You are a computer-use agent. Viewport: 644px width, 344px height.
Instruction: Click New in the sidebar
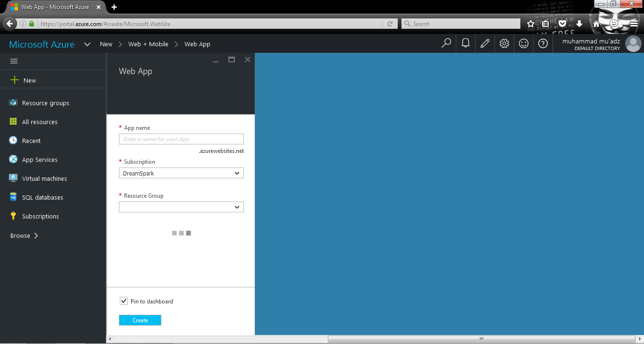(x=30, y=80)
